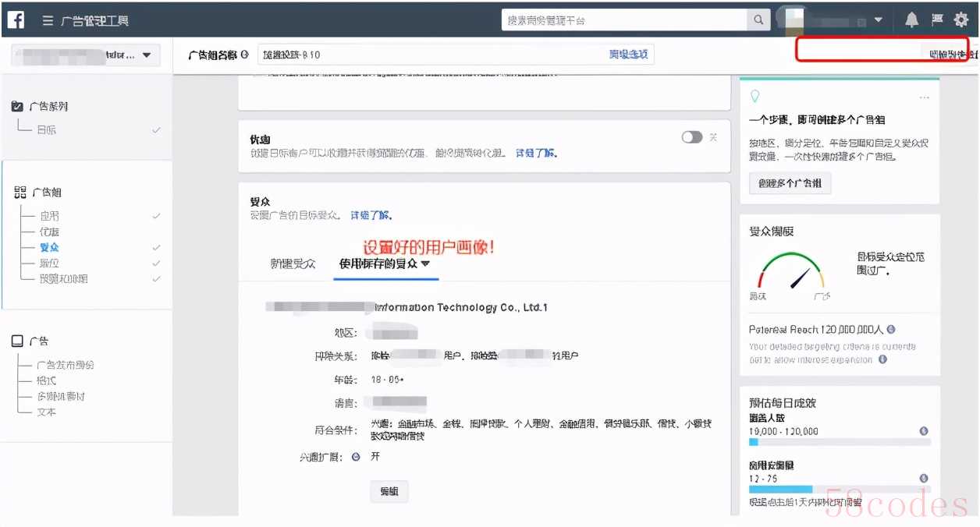Viewport: 980px width, 527px height.
Task: Click info icon beside 兴趣扩展
Action: (356, 457)
